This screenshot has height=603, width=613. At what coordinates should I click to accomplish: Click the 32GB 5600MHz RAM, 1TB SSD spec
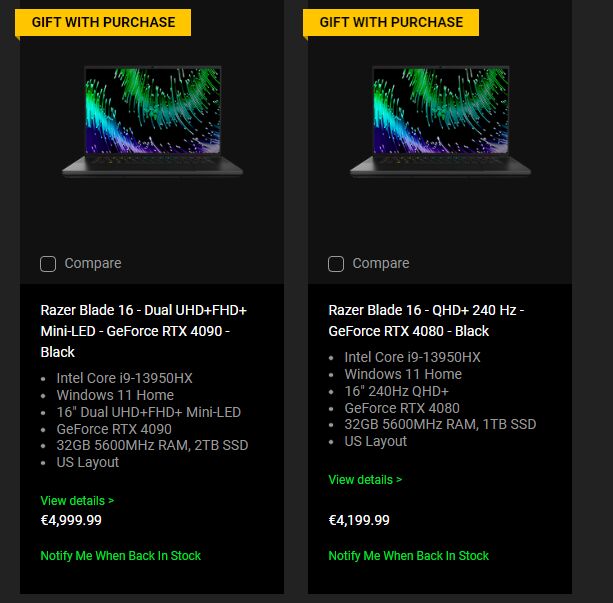click(440, 424)
